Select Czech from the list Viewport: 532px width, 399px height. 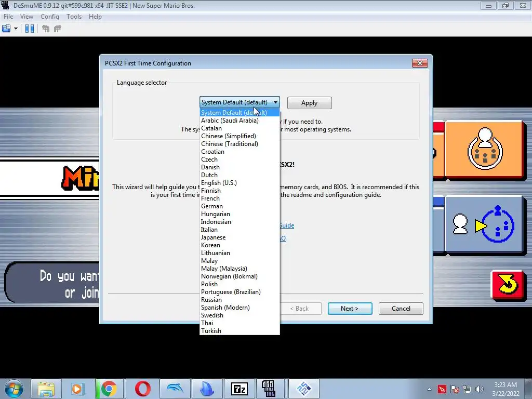point(240,159)
